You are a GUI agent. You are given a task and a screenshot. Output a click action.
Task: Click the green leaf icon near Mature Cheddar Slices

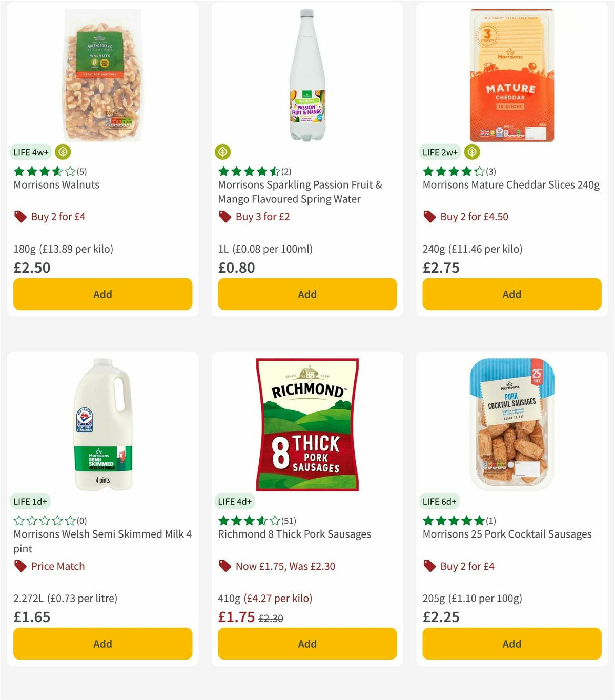(471, 152)
